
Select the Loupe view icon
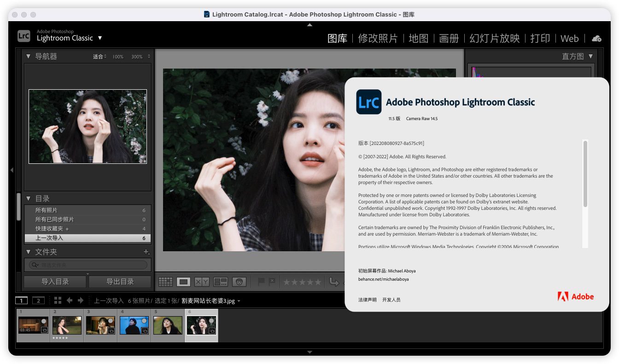(183, 282)
